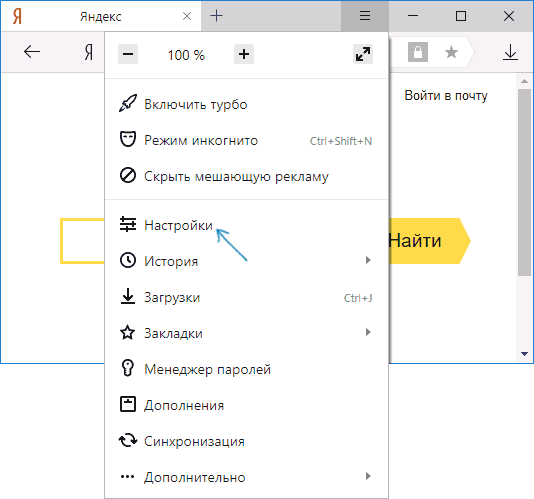
Task: Open Режим инкогнито
Action: 247,140
